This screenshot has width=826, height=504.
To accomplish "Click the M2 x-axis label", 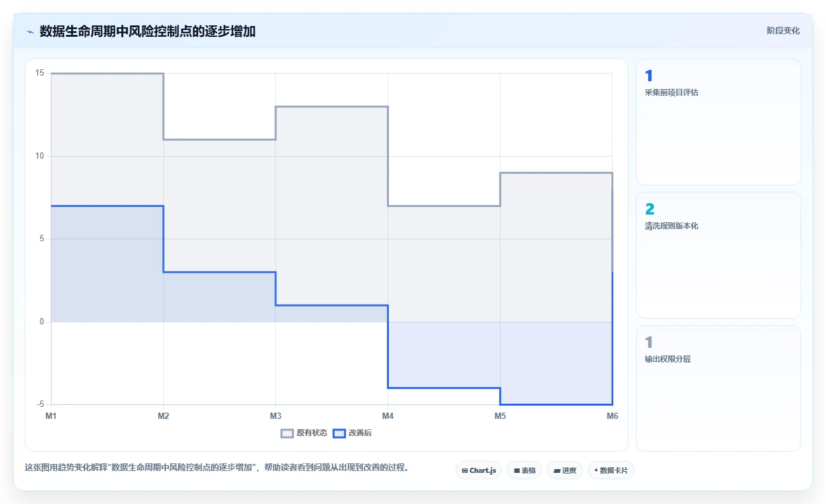I will click(163, 416).
